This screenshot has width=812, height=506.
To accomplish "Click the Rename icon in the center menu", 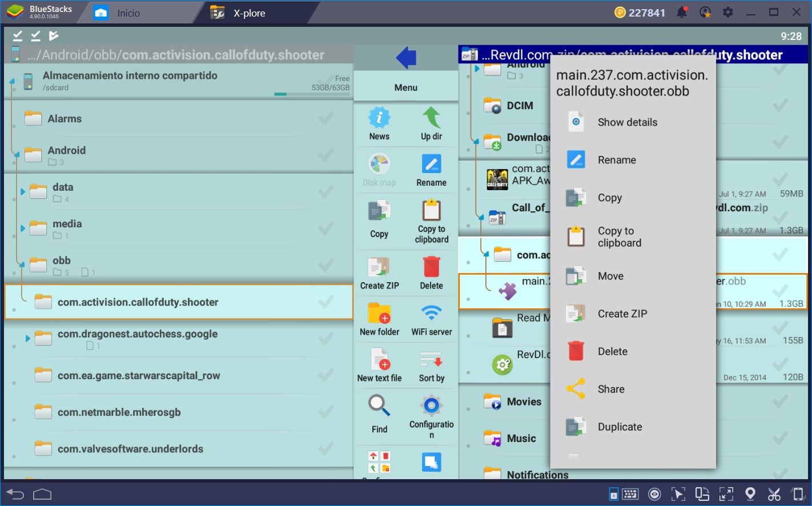I will click(431, 164).
